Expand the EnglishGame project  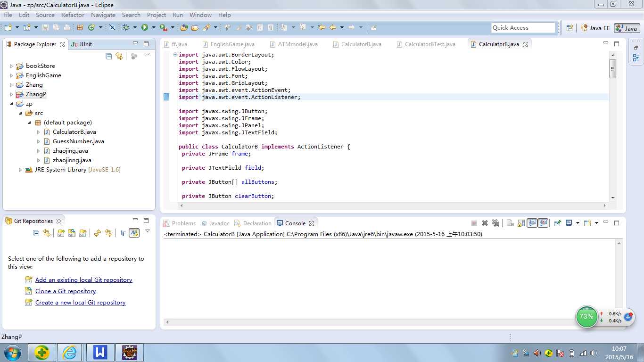coord(11,75)
